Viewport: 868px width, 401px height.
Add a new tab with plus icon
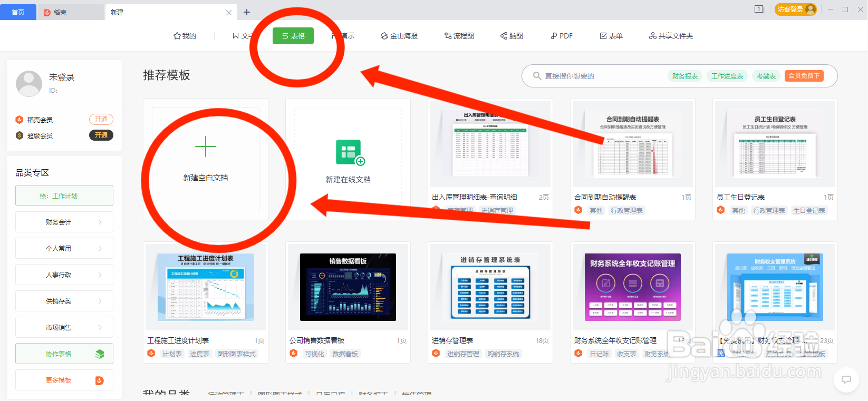[247, 12]
